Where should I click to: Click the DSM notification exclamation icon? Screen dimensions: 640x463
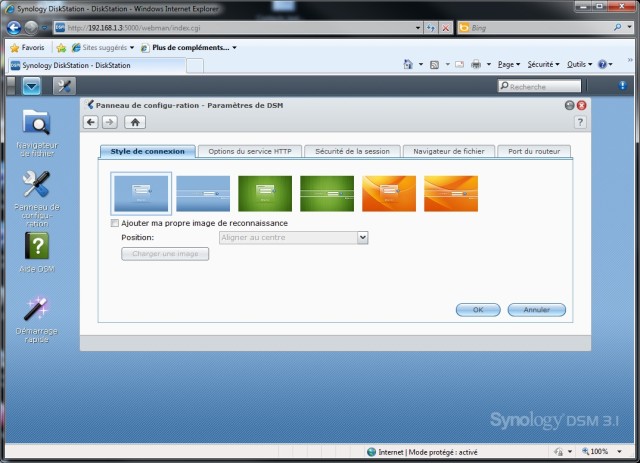click(622, 85)
